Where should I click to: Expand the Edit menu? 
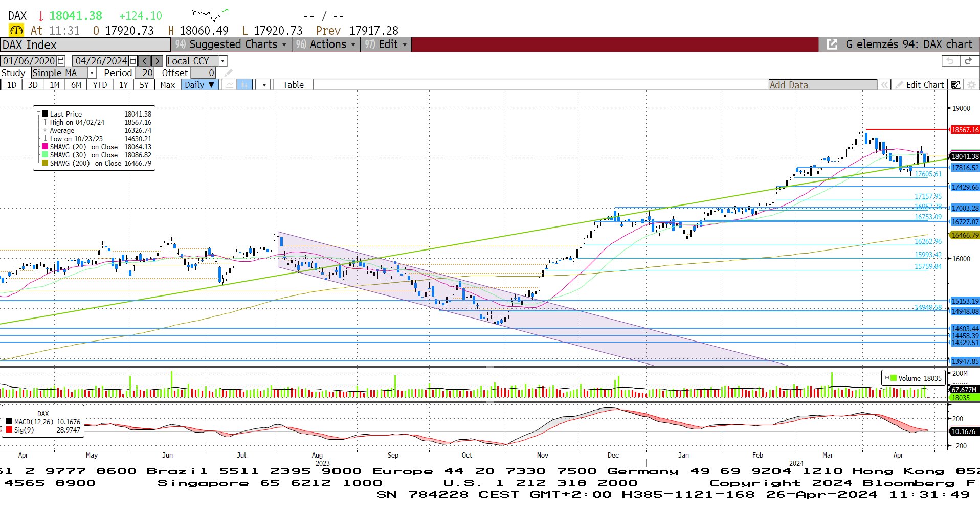(x=386, y=44)
